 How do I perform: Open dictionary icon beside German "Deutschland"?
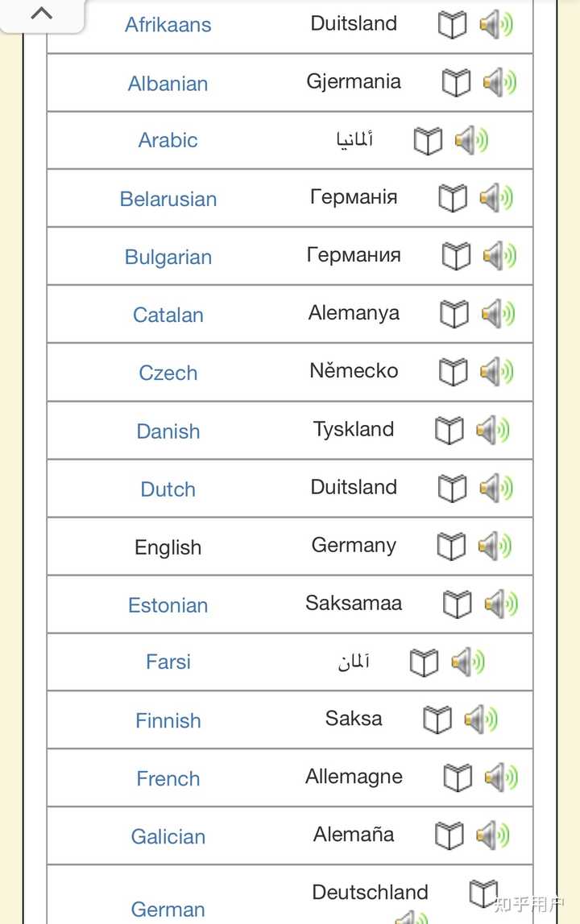pyautogui.click(x=482, y=892)
